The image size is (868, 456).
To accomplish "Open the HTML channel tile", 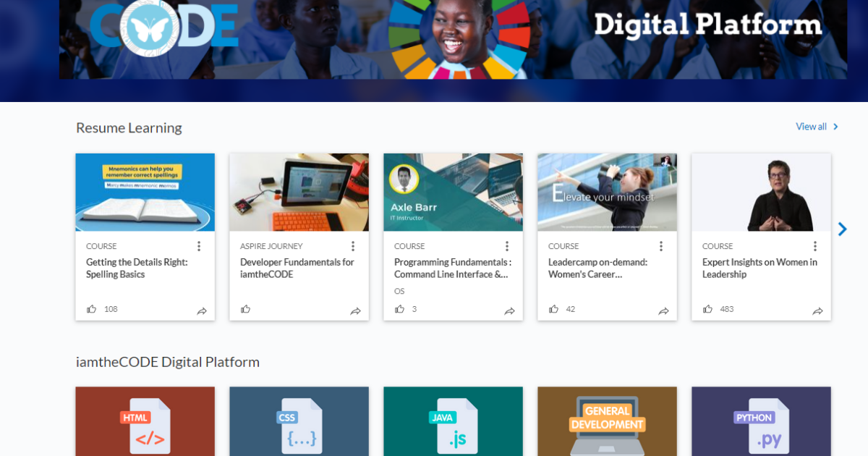I will (145, 421).
